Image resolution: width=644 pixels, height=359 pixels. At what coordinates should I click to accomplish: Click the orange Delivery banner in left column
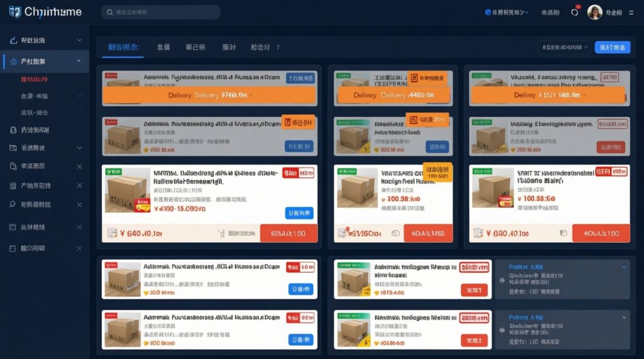click(208, 95)
